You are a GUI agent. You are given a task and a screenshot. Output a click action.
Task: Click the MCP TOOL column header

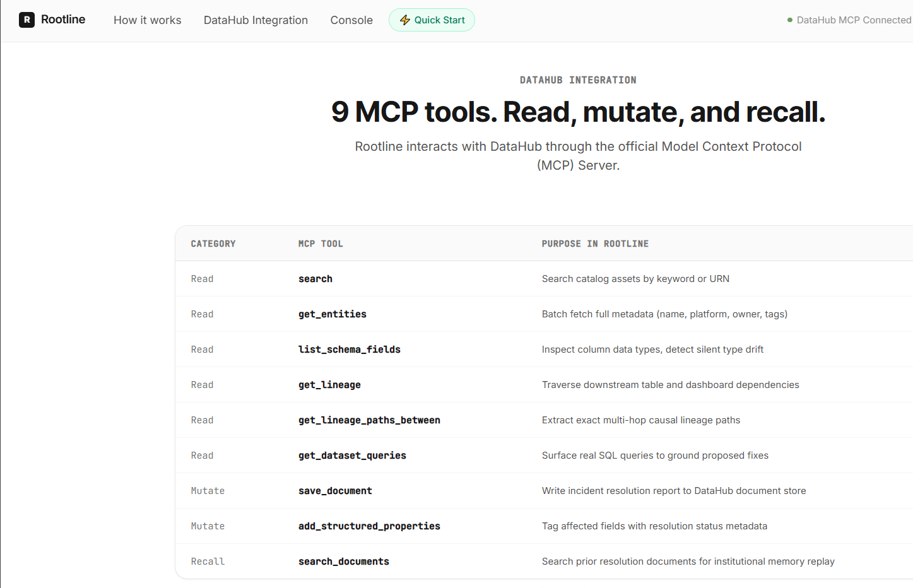pyautogui.click(x=321, y=244)
